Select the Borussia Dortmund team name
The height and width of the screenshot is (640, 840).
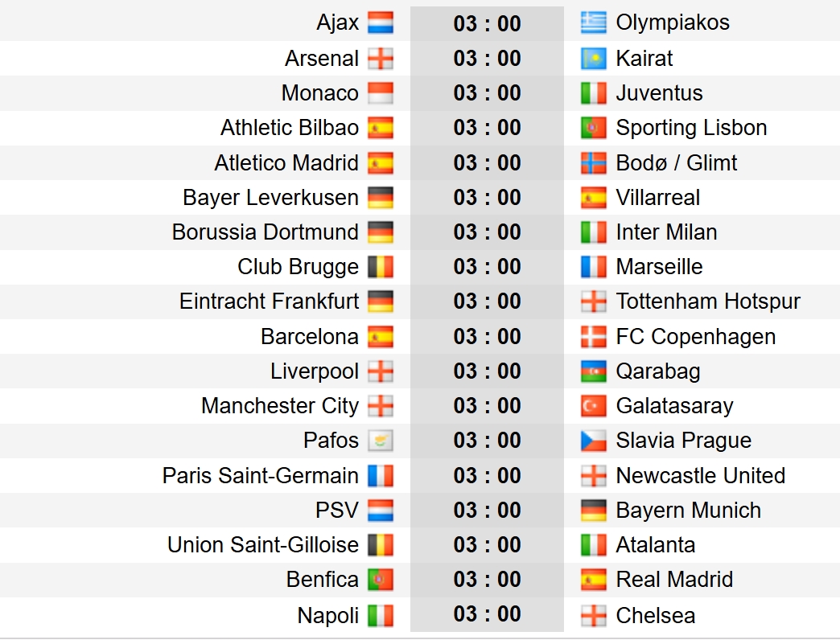click(266, 232)
